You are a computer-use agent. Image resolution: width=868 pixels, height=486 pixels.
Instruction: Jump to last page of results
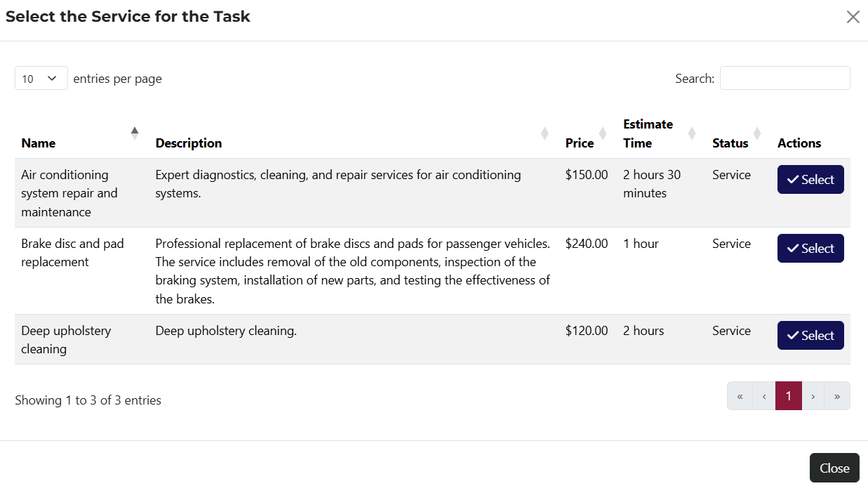click(x=837, y=396)
